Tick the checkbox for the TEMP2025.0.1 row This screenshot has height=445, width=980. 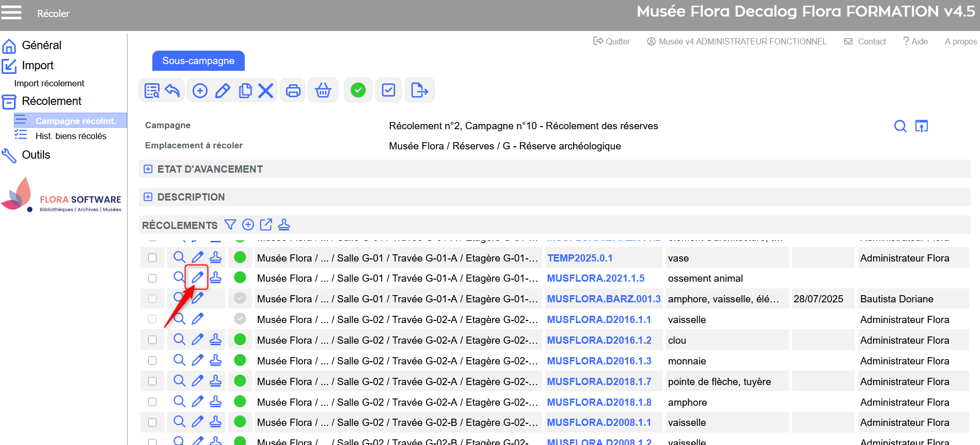[152, 257]
